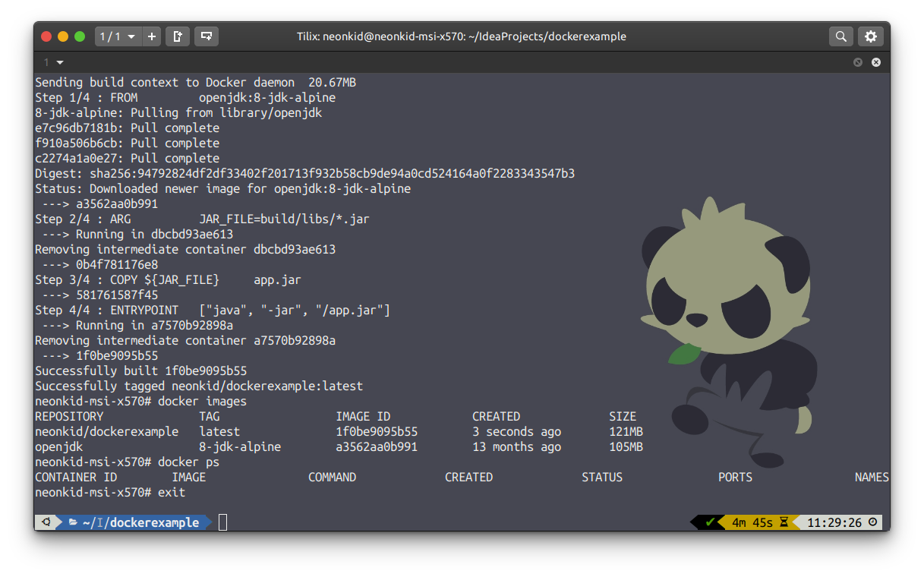Click 'Pulling from library/openjdk' line
Viewport: 924px width, 577px height.
click(178, 113)
